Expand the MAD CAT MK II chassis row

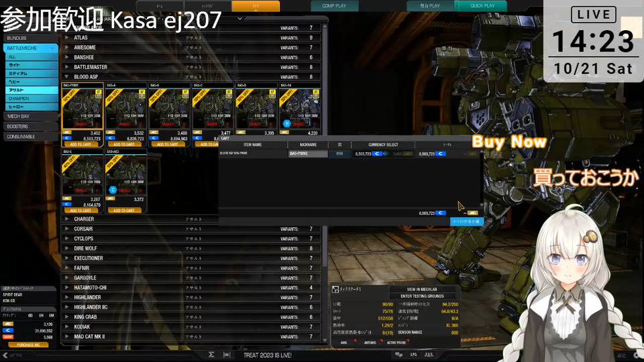(x=66, y=337)
